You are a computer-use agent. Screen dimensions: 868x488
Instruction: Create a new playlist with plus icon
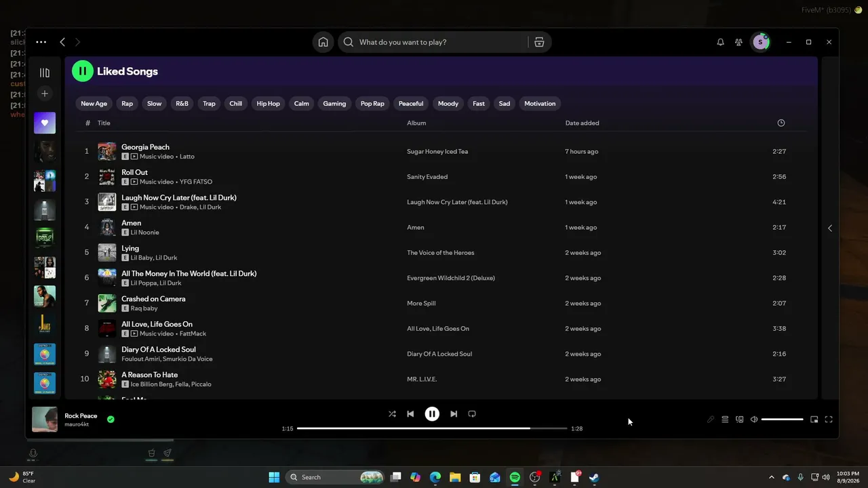pyautogui.click(x=45, y=94)
